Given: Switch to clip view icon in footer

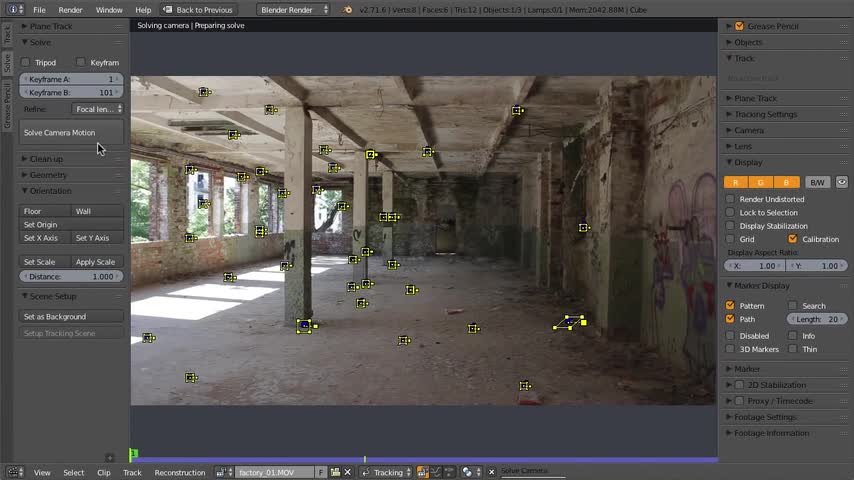Looking at the screenshot, I should (x=423, y=472).
